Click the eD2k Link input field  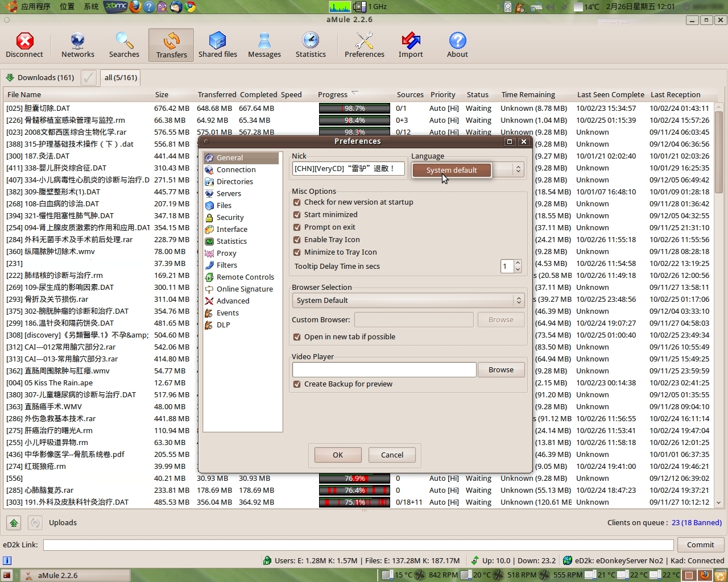pos(358,544)
